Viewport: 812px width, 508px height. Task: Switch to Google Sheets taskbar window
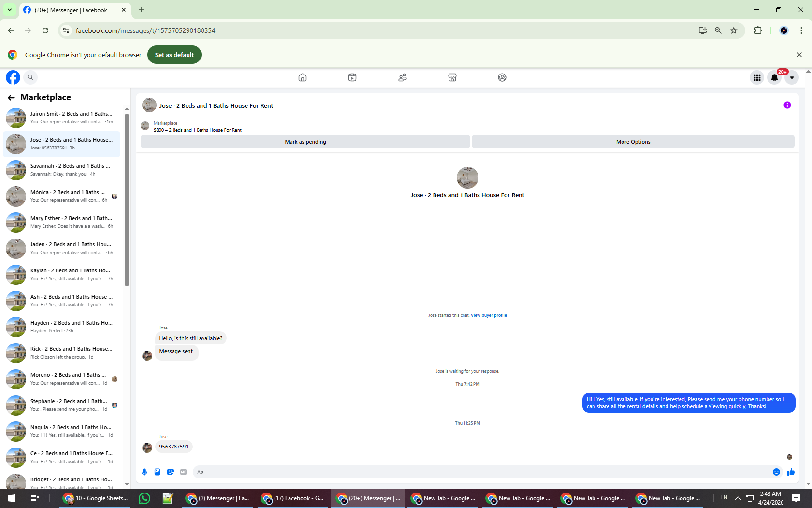96,498
